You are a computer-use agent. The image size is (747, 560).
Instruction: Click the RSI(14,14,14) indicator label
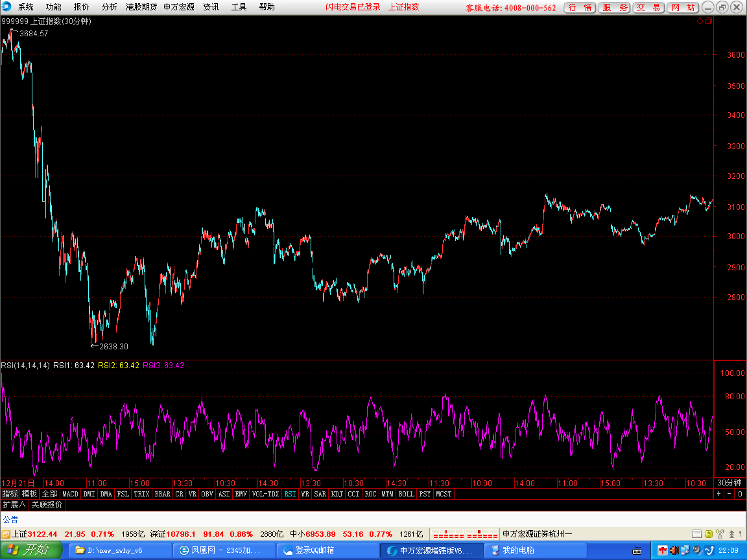pos(25,366)
